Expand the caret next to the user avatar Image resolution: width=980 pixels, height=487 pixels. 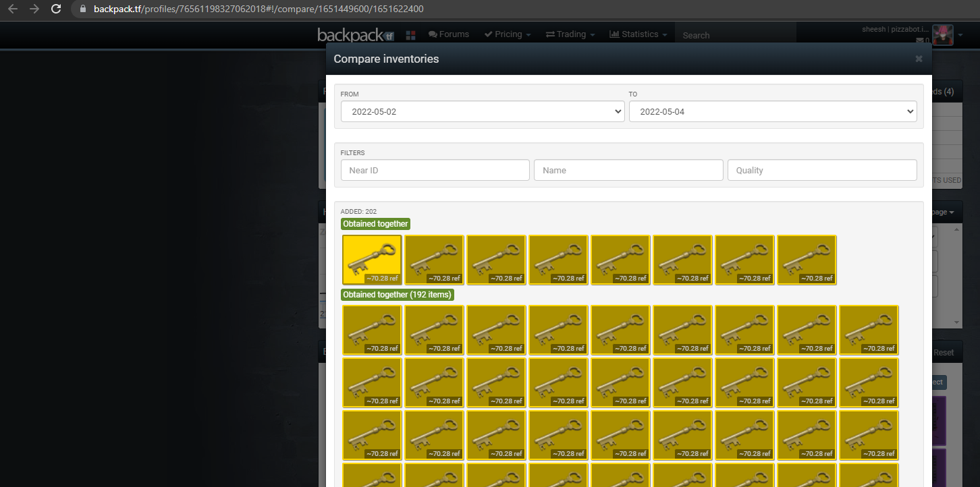[x=960, y=35]
